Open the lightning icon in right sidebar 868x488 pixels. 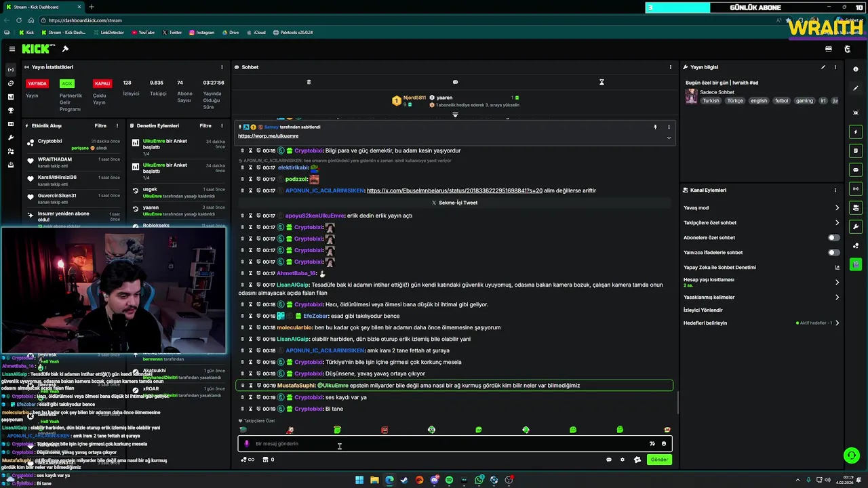(856, 131)
